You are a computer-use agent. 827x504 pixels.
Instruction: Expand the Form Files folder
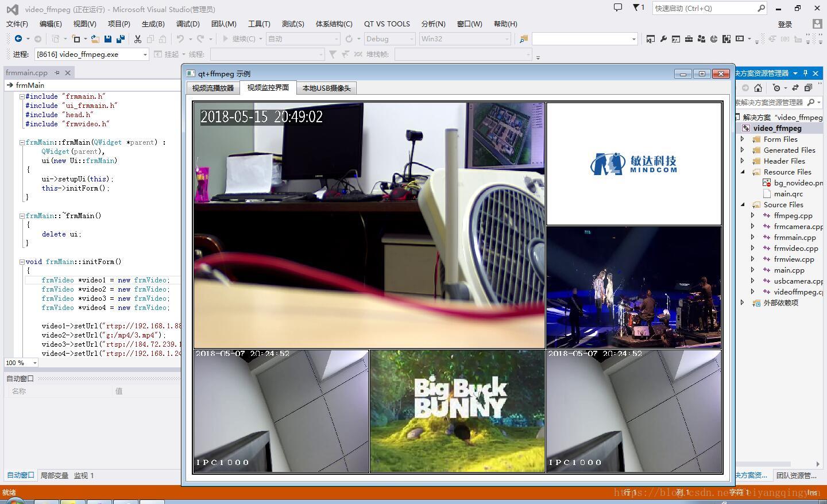[x=742, y=139]
